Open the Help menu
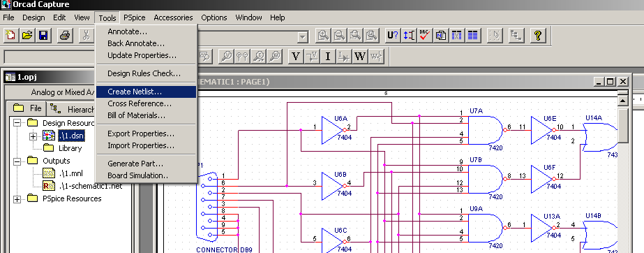The width and height of the screenshot is (644, 253). [x=277, y=17]
